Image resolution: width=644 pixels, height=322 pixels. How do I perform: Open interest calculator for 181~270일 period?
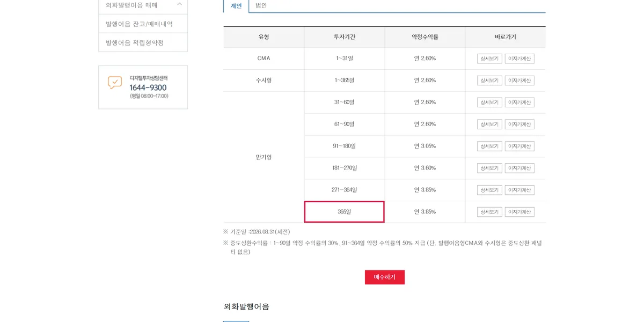(x=519, y=168)
